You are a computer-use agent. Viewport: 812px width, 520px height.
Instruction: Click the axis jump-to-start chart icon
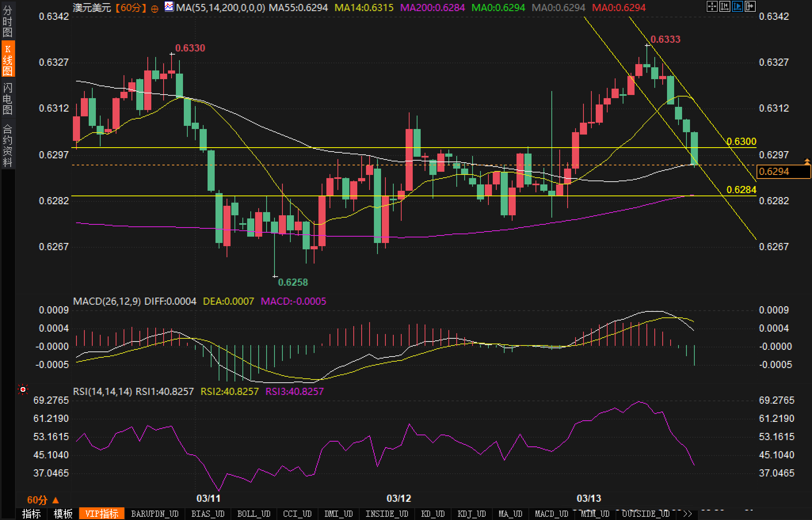point(725,6)
